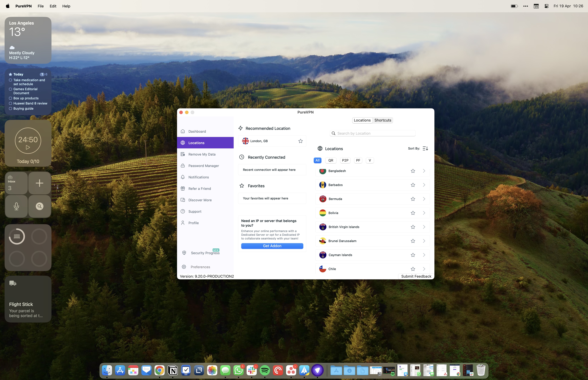Open Preferences gear item
Viewport: 588px width, 380px height.
pos(200,267)
